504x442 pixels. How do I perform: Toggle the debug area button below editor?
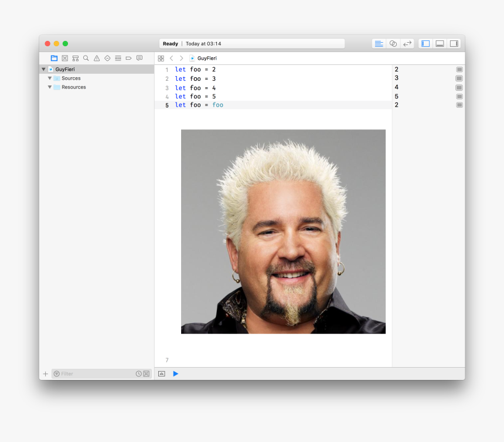[162, 374]
